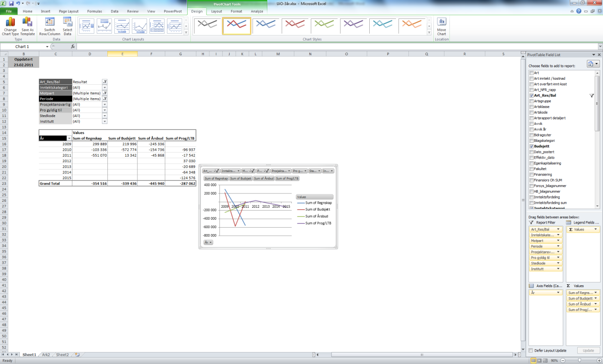Click the Periode filter button in cell E8
The width and height of the screenshot is (603, 364).
coord(105,99)
